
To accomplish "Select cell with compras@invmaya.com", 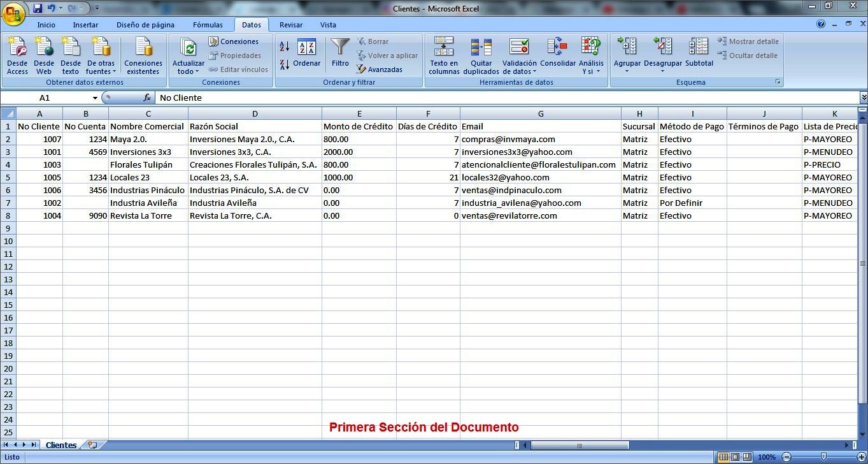I will (x=541, y=139).
